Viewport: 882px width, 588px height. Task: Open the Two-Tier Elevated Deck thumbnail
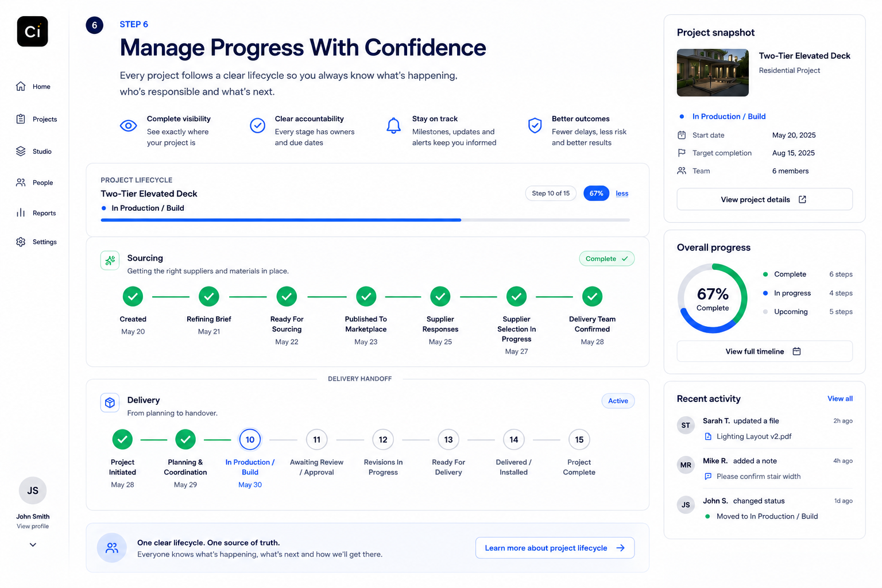[713, 72]
